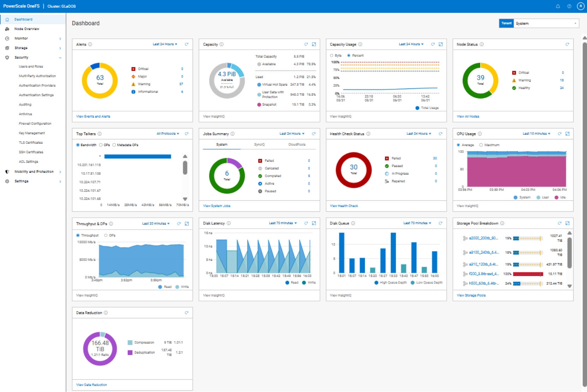Open the View Health Check link
587x392 pixels.
[x=344, y=206]
